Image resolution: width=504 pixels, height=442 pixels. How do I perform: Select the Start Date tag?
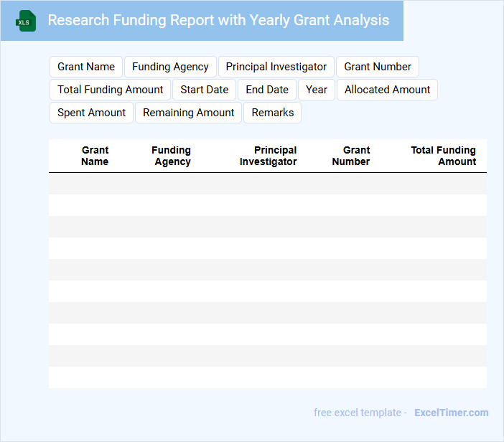[204, 90]
